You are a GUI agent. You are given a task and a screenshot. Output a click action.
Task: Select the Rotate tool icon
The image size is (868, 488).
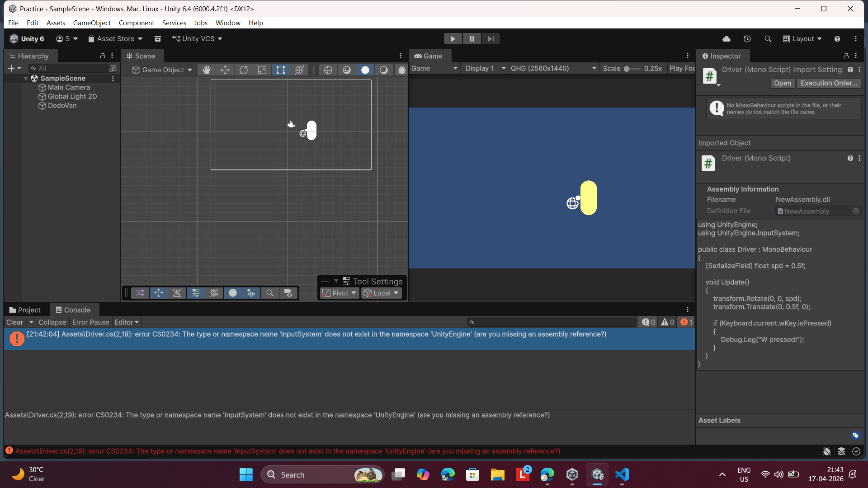point(244,70)
